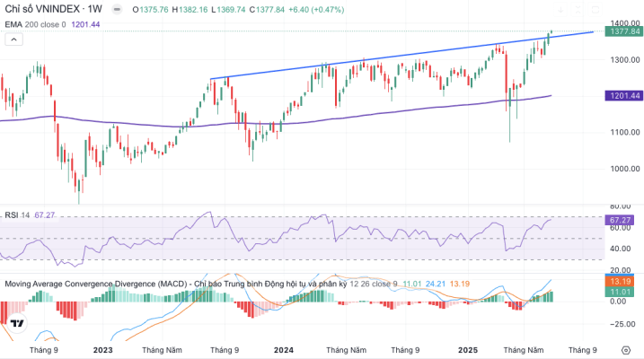Click the L1369.74 low value
The height and width of the screenshot is (359, 644).
[x=228, y=10]
